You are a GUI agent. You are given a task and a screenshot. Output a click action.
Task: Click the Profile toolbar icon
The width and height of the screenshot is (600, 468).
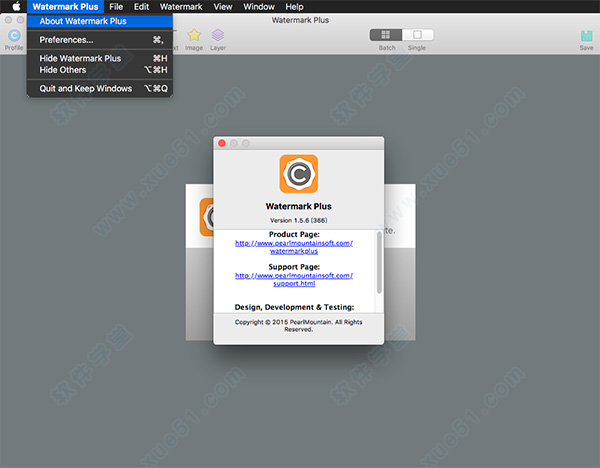[x=14, y=36]
